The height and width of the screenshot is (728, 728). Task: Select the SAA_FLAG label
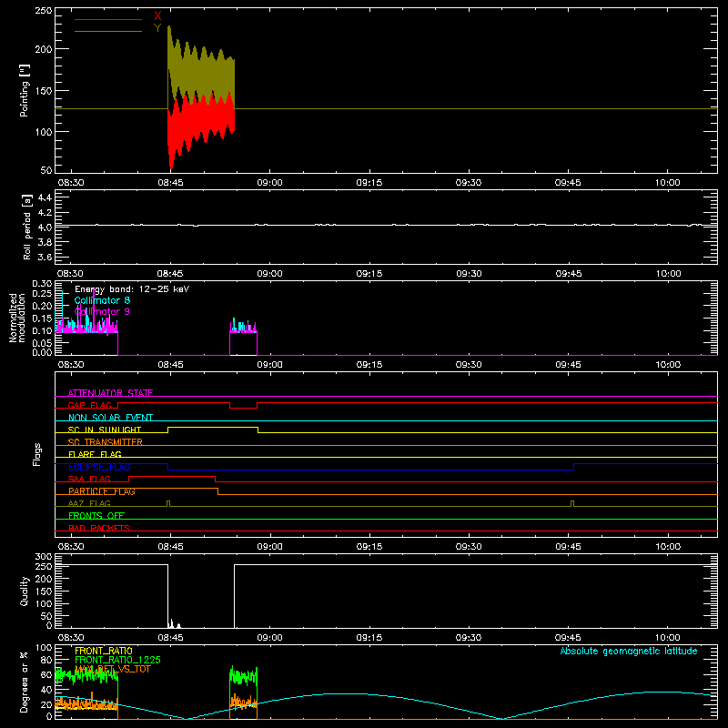click(x=89, y=479)
